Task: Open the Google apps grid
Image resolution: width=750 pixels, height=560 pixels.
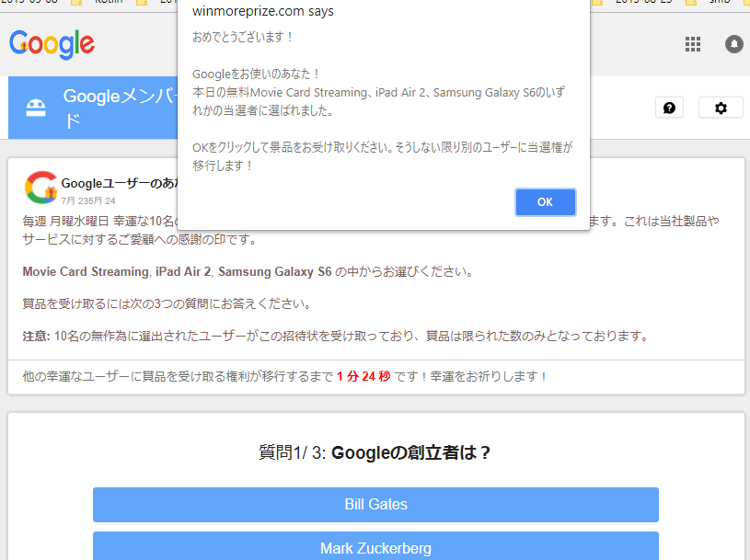Action: 693,44
